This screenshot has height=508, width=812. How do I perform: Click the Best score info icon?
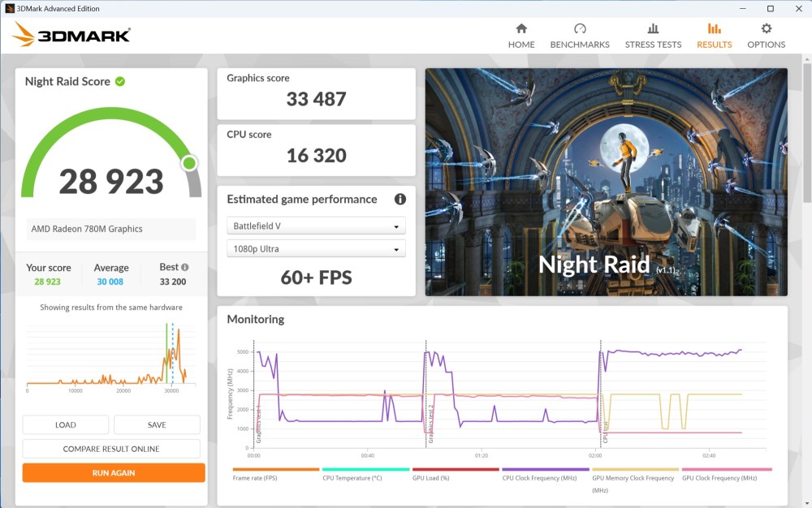tap(185, 268)
